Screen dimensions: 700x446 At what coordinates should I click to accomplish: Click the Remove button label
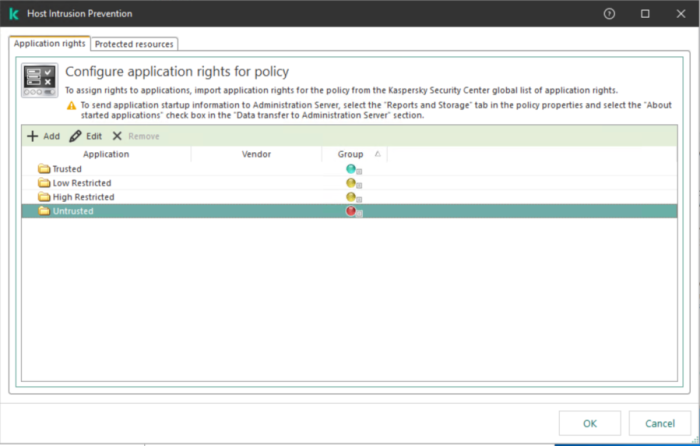(x=144, y=136)
